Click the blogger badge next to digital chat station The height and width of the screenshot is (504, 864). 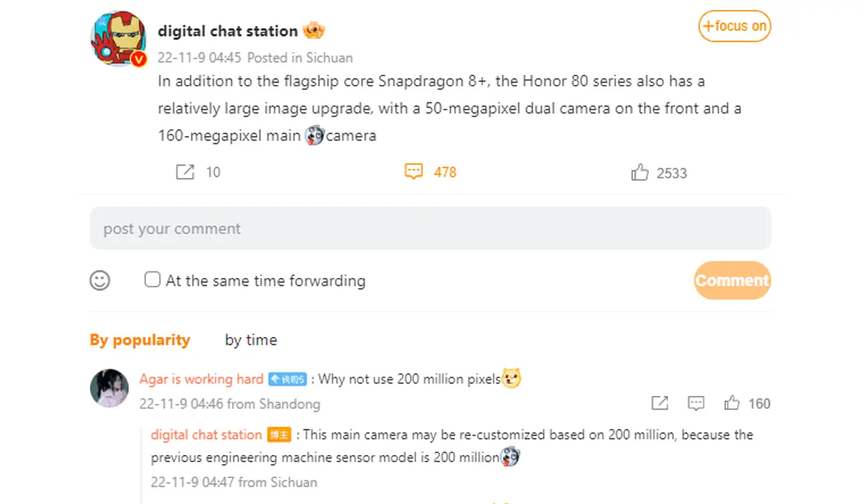click(279, 435)
